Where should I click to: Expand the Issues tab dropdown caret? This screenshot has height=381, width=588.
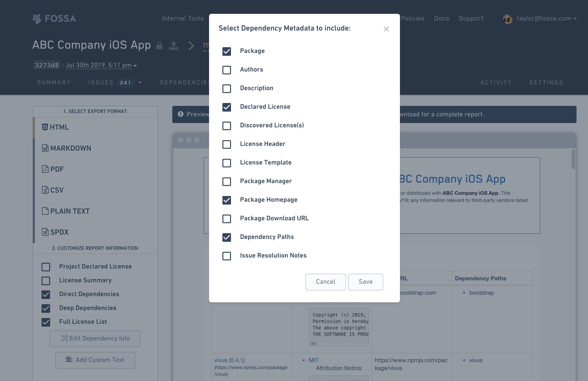(140, 82)
